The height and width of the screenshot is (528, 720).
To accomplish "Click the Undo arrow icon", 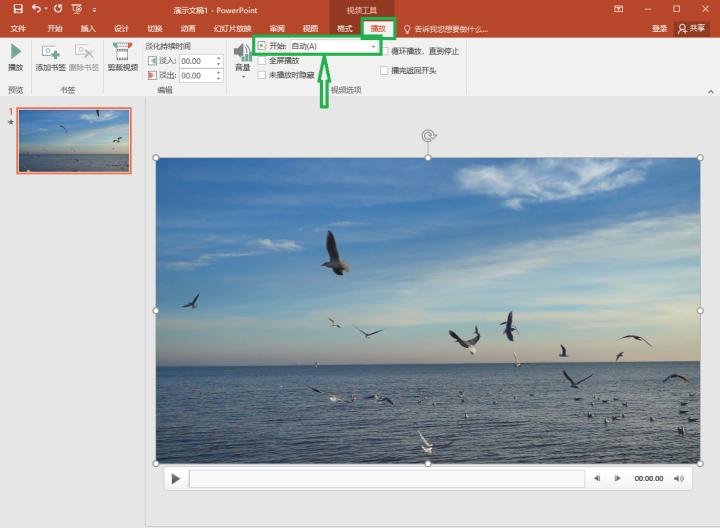I will 36,9.
